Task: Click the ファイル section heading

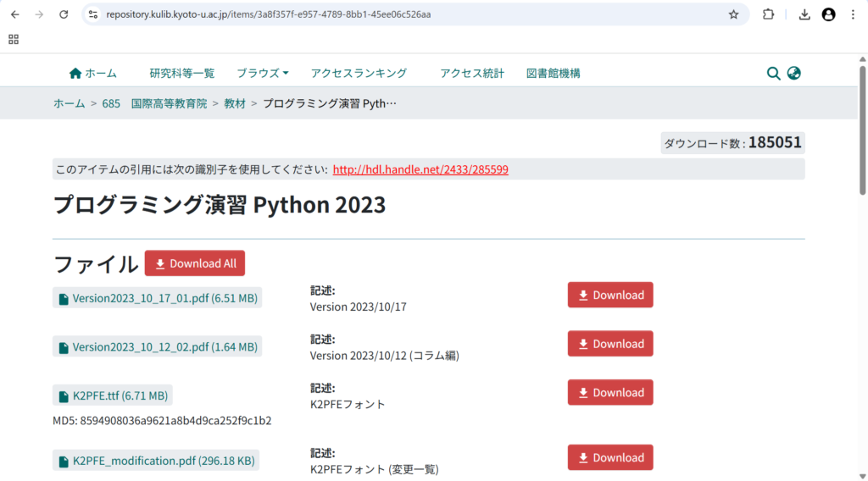Action: click(x=95, y=263)
